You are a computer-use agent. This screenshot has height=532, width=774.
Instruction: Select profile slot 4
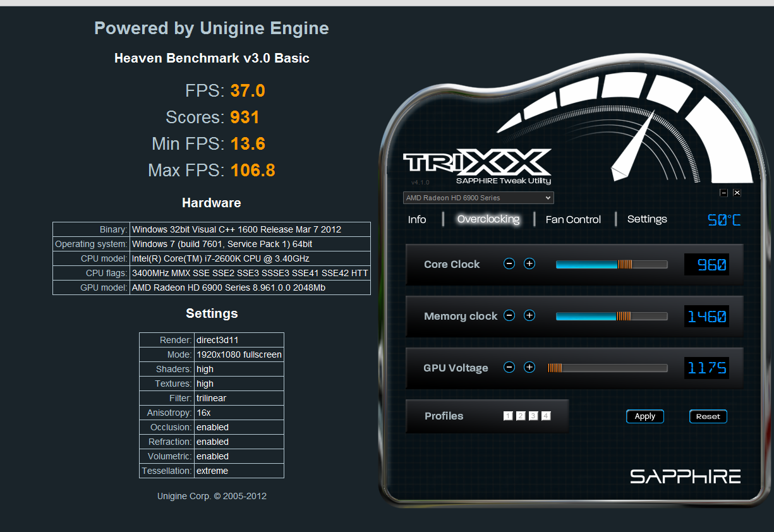coord(546,416)
